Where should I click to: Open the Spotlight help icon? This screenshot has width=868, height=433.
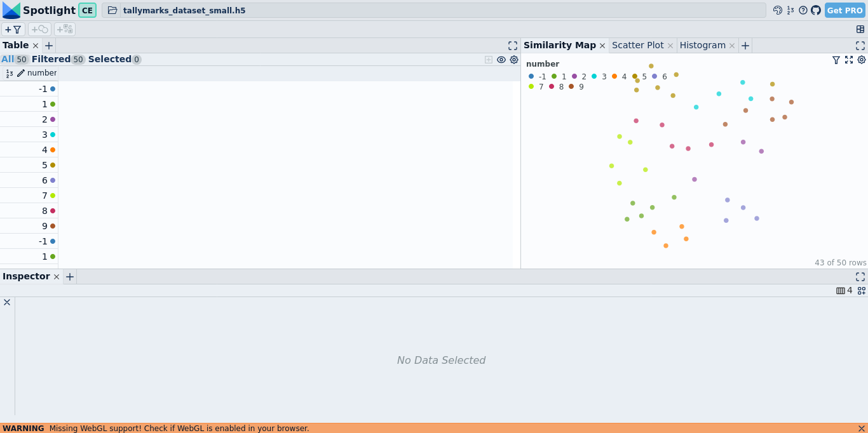(803, 10)
